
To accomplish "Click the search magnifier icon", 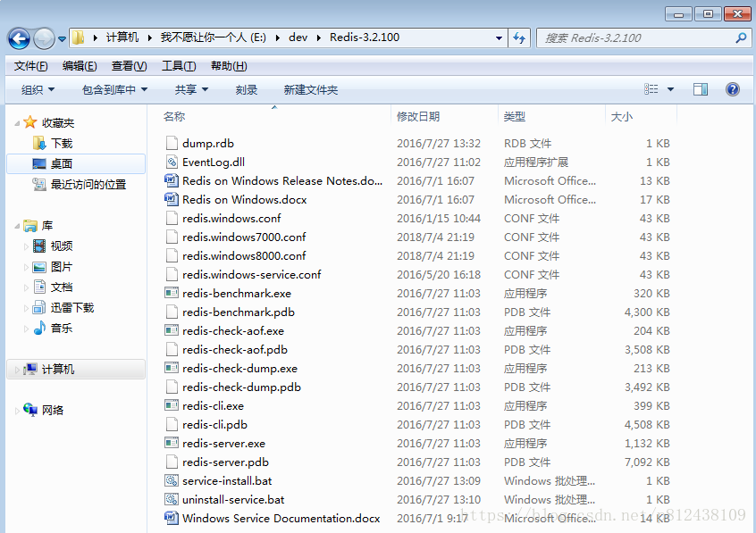I will [741, 37].
